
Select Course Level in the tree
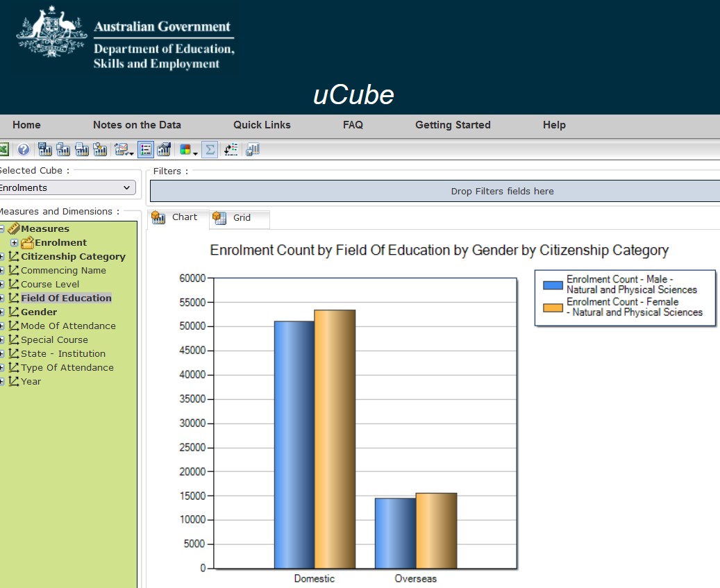pyautogui.click(x=50, y=284)
